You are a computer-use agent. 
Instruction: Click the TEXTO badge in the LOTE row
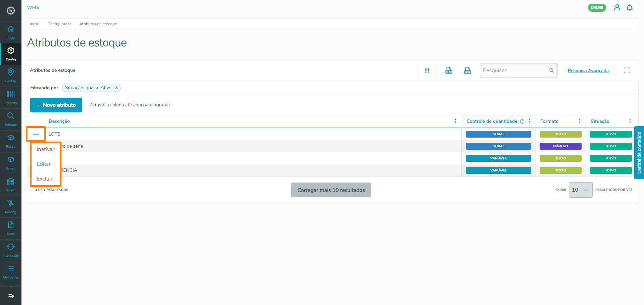tap(560, 134)
